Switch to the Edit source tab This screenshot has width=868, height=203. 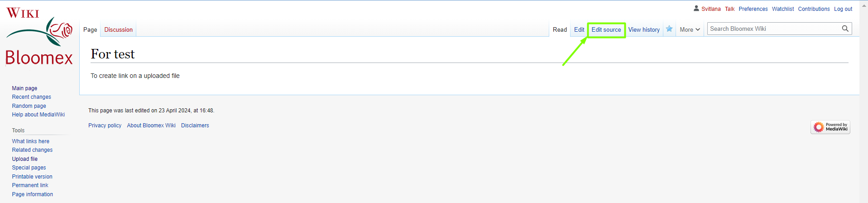click(x=606, y=30)
